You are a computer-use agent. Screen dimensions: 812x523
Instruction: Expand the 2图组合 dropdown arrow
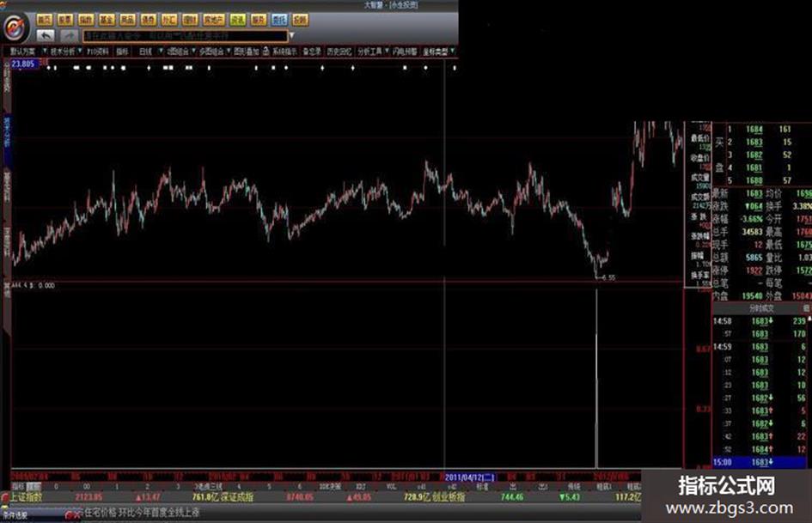click(x=193, y=51)
